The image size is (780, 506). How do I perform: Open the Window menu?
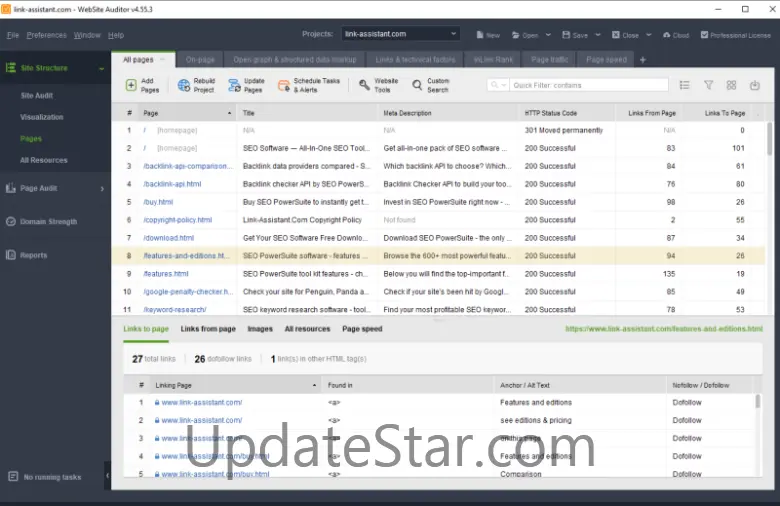[x=87, y=35]
